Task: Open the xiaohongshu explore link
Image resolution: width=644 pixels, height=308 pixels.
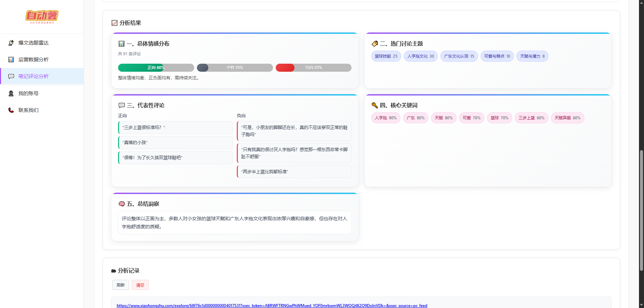Action: pyautogui.click(x=272, y=305)
